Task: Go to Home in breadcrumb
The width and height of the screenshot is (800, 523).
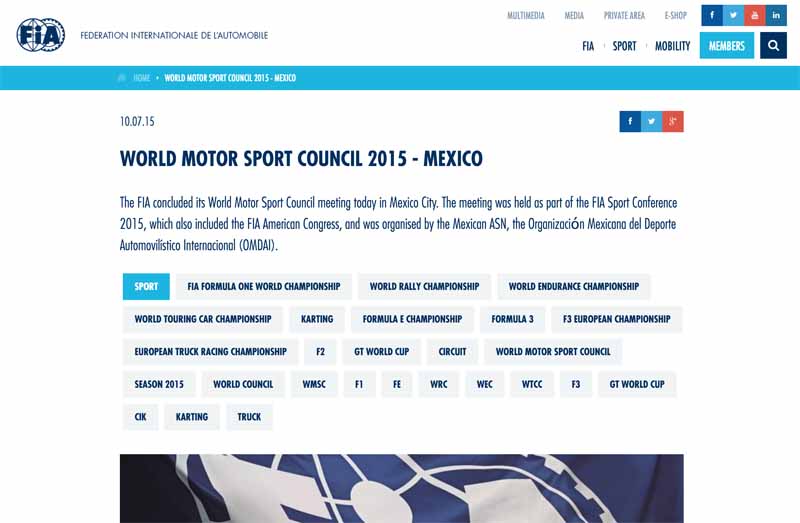Action: pyautogui.click(x=142, y=78)
